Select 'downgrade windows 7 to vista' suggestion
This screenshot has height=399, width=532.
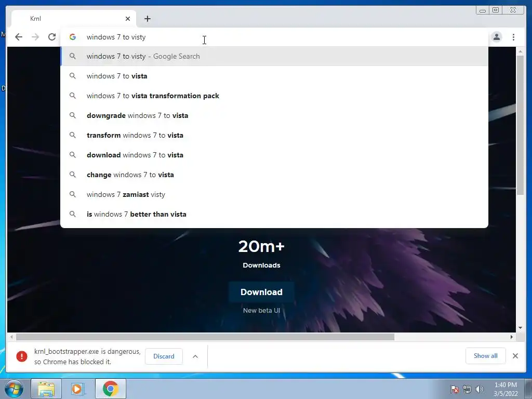click(x=274, y=115)
